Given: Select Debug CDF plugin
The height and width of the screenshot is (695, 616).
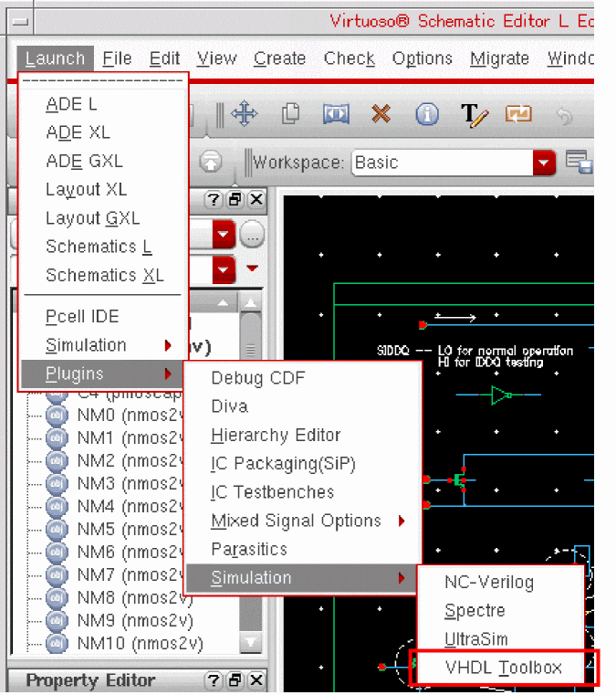Looking at the screenshot, I should tap(303, 378).
